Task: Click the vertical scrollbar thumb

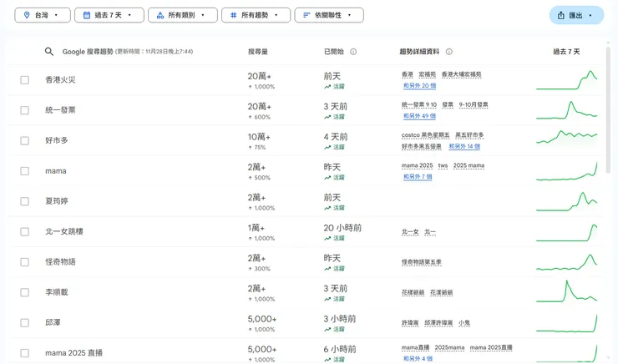Action: point(608,110)
